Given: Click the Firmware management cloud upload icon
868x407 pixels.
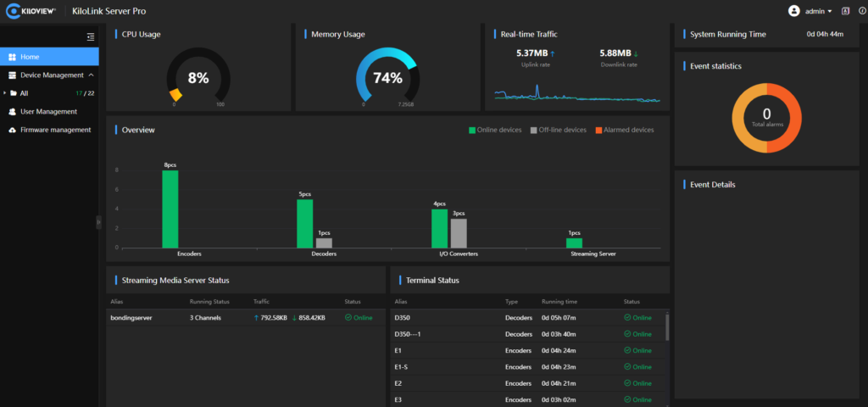Looking at the screenshot, I should 12,130.
